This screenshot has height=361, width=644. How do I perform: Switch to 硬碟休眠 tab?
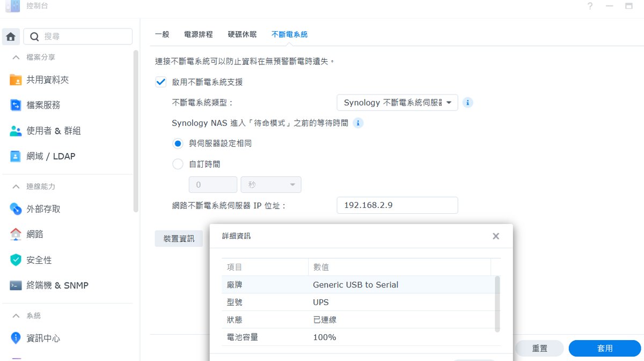[x=242, y=34]
